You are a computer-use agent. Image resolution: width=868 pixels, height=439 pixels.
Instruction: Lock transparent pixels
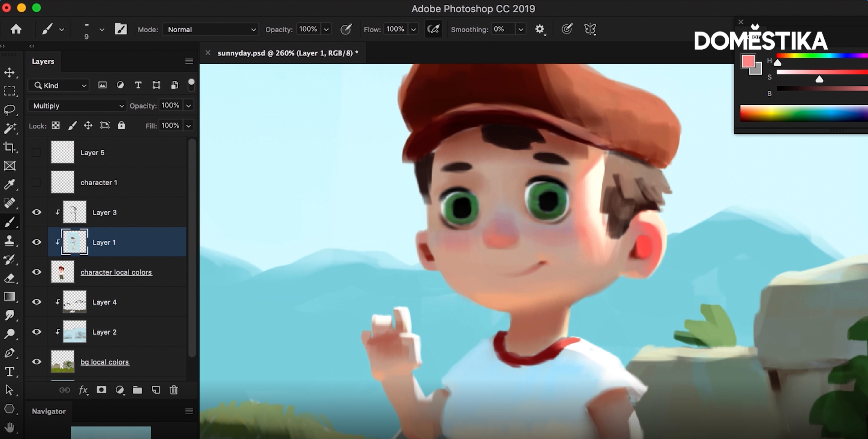pyautogui.click(x=56, y=125)
